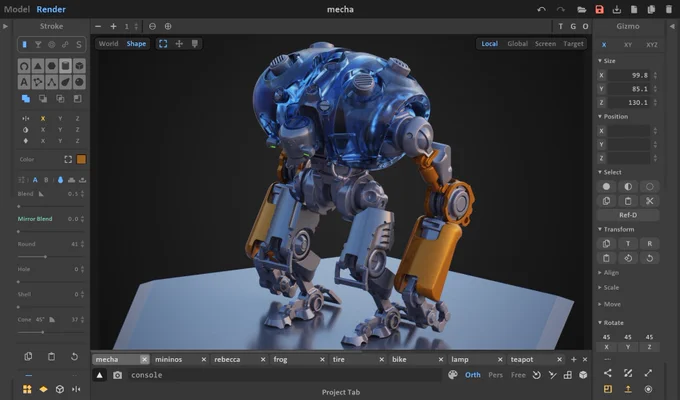680x400 pixels.
Task: Set gizmo space to Global
Action: pos(517,44)
